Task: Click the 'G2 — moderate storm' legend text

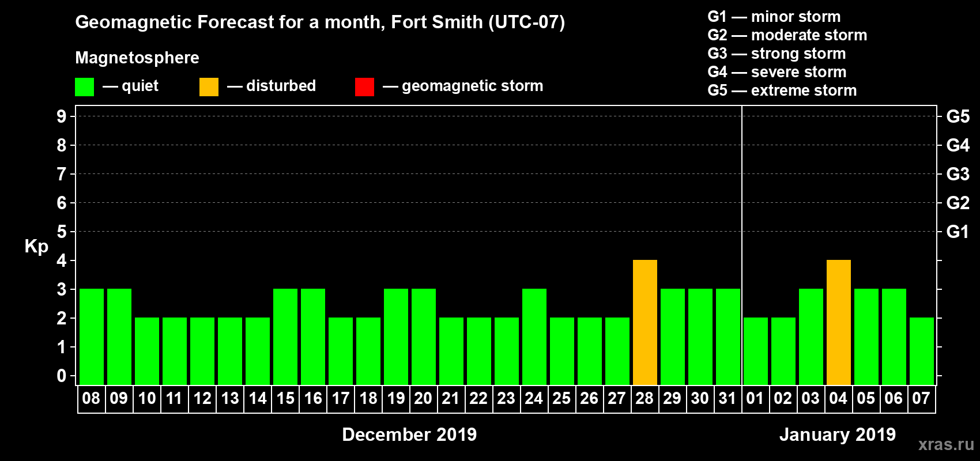Action: tap(787, 35)
